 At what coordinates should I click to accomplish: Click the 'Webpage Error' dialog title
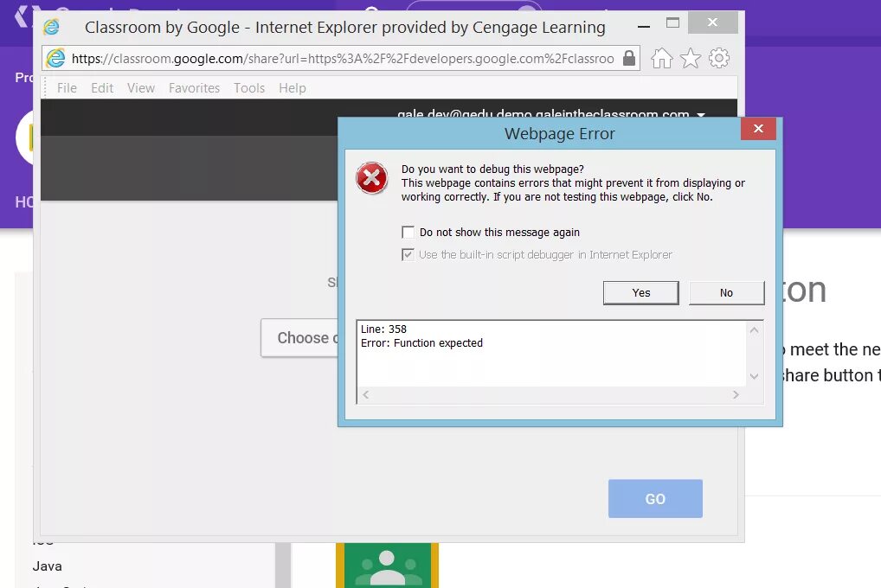560,134
